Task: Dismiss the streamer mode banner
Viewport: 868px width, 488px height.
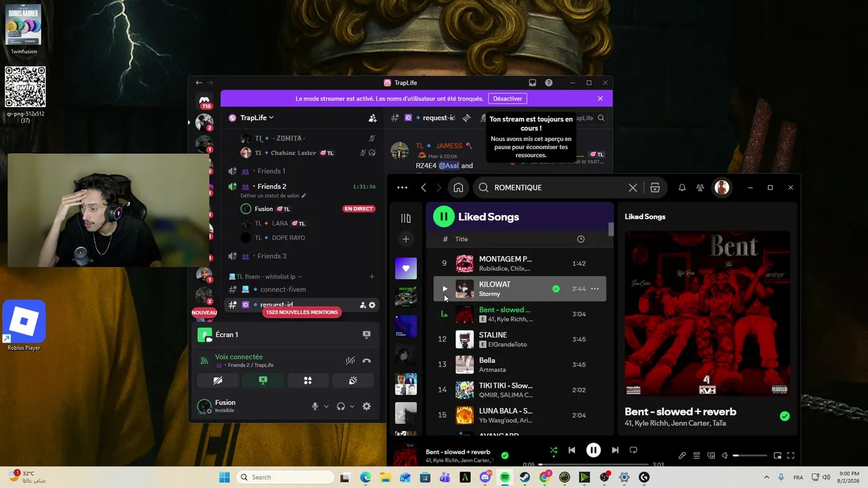Action: point(600,99)
